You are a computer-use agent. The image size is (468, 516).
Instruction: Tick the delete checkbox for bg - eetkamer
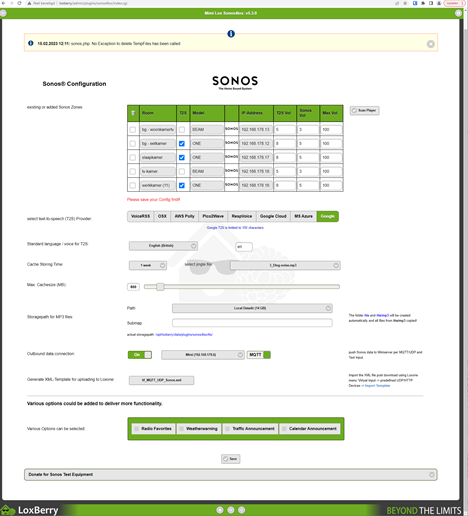[x=133, y=144]
